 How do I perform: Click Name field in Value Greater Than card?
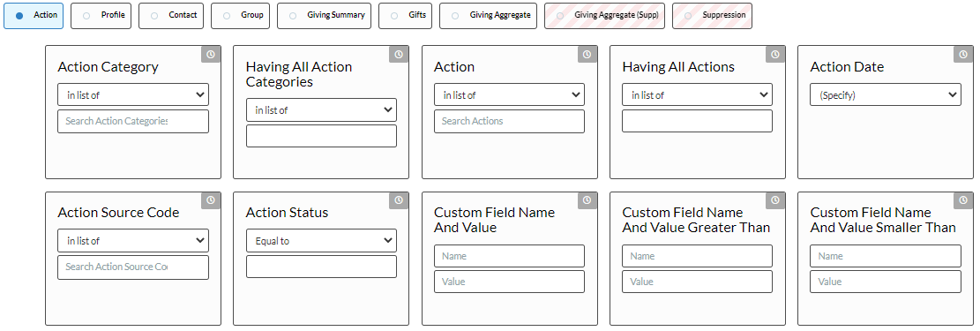698,256
